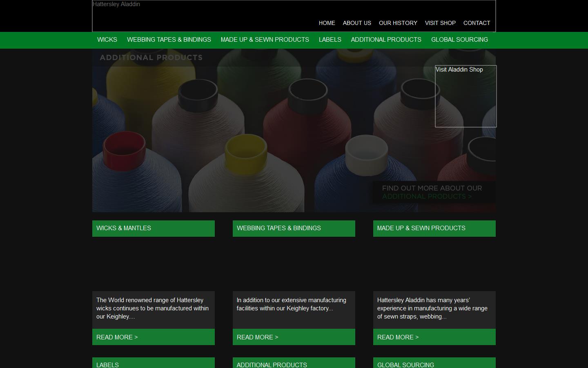Click the Visit Aladdin Shop box
The image size is (588, 368).
click(465, 96)
